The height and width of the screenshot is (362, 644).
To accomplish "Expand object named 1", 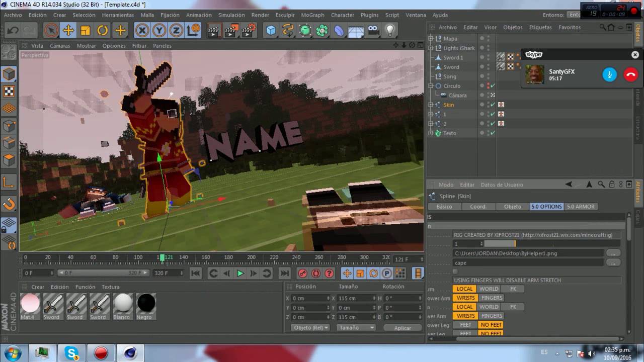I will tap(431, 115).
